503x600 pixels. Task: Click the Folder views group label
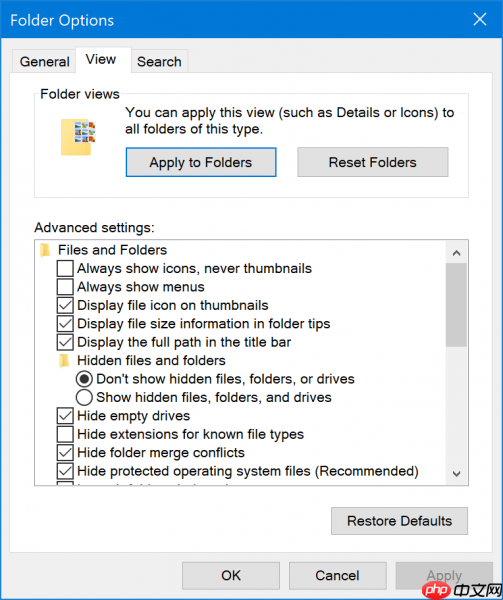click(80, 94)
